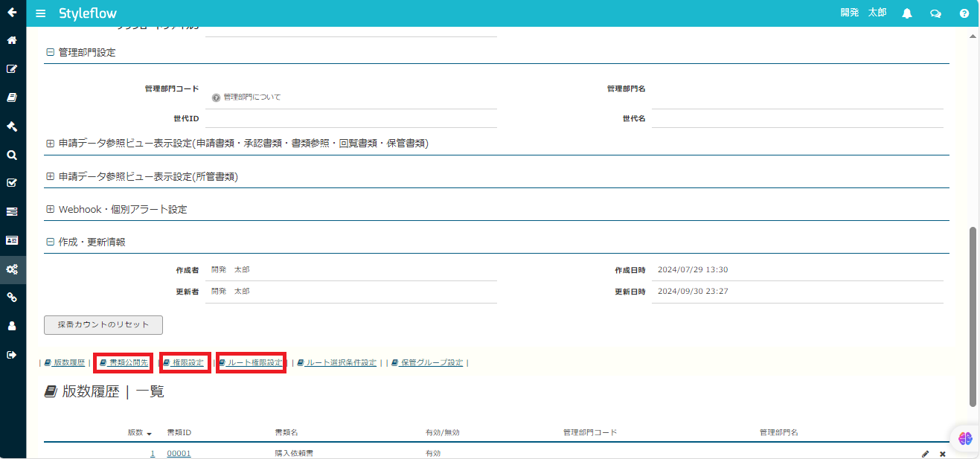Open the 書類公開先 tab link
Image resolution: width=980 pixels, height=459 pixels.
124,363
